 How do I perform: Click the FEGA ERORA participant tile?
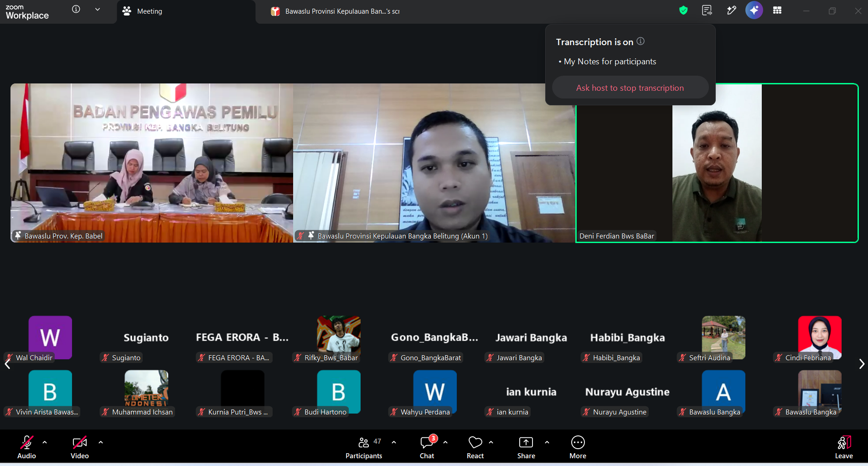[x=243, y=339]
